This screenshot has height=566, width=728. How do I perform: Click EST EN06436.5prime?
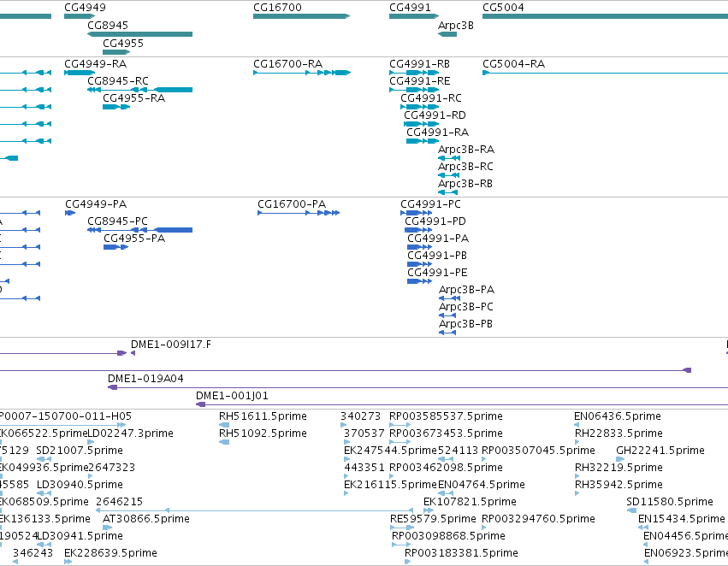point(618,416)
